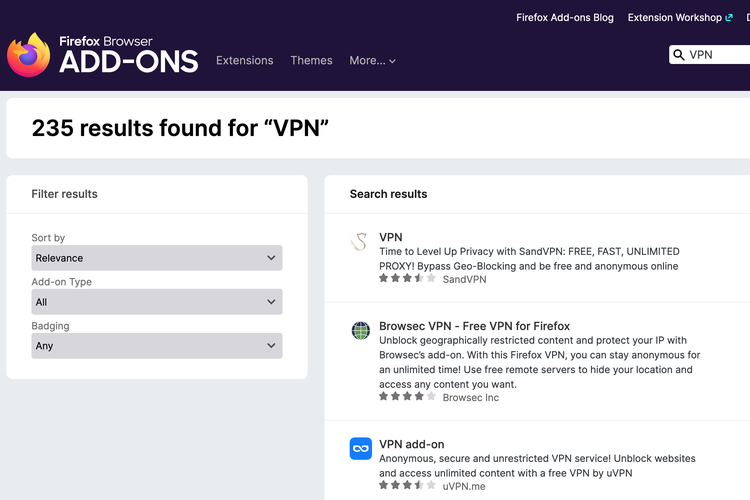Expand the More… navigation menu

tap(372, 61)
